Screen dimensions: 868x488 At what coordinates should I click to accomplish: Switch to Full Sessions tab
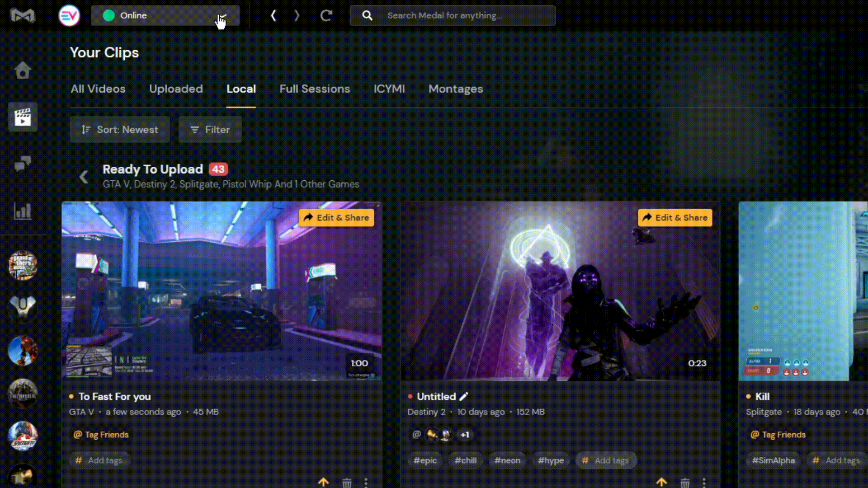pos(315,89)
